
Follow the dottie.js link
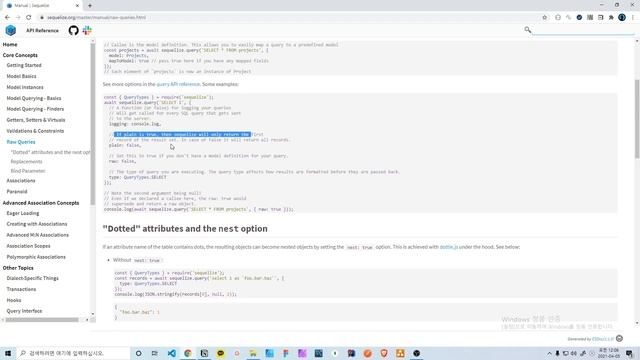tap(449, 247)
